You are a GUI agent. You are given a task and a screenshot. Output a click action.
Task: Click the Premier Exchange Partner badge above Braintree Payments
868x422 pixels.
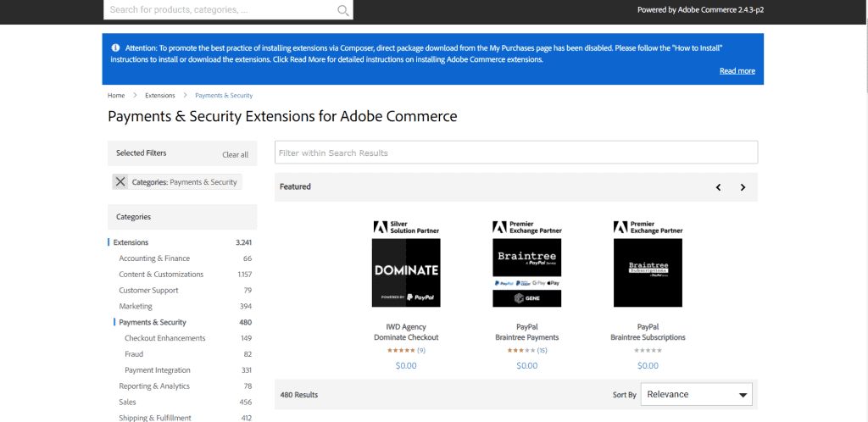[527, 227]
